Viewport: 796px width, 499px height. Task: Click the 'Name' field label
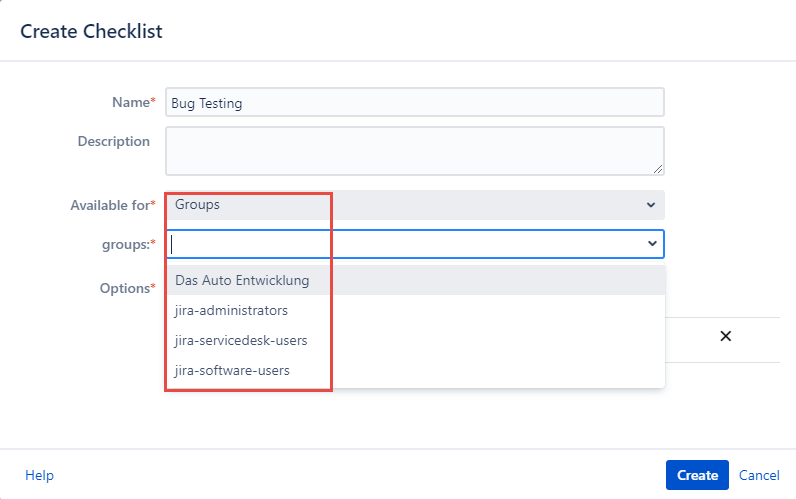130,102
